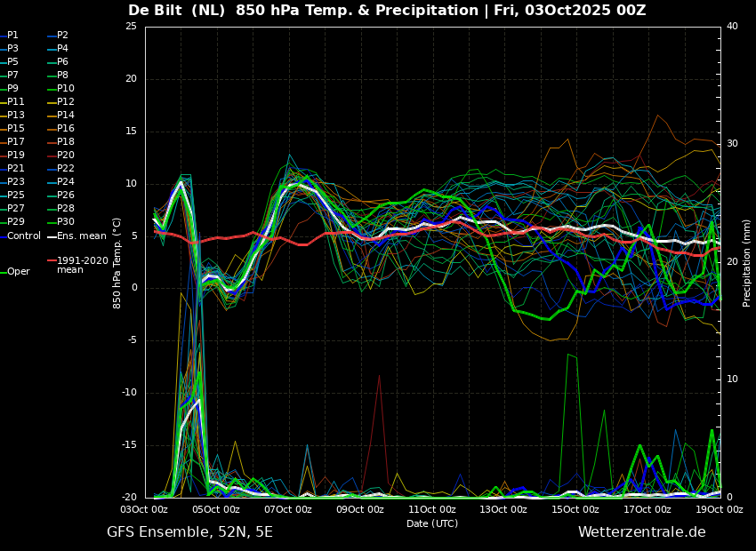This screenshot has width=756, height=551.
Task: Click the '13Oct 00z' date label
Action: coord(505,509)
